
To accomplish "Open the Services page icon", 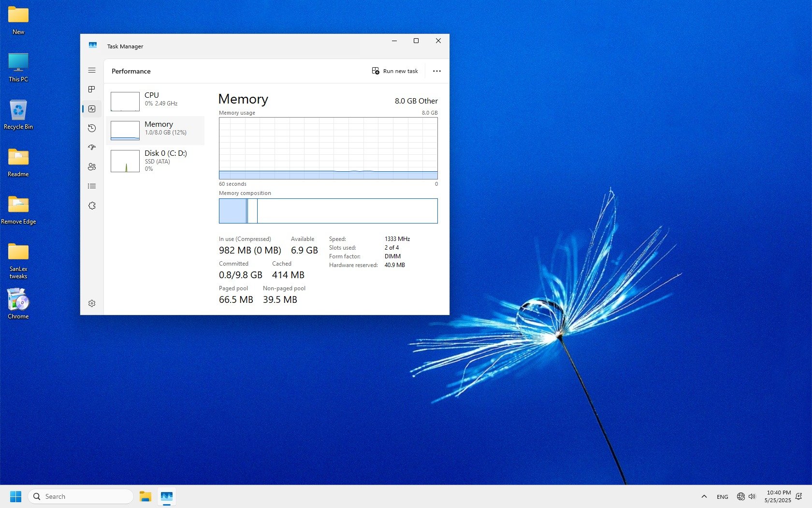I will [x=92, y=206].
